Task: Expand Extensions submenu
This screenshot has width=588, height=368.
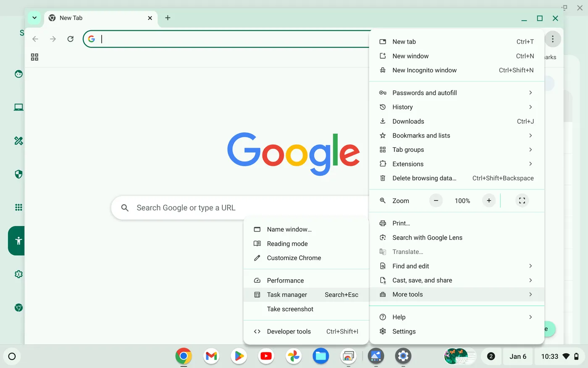Action: click(x=457, y=164)
